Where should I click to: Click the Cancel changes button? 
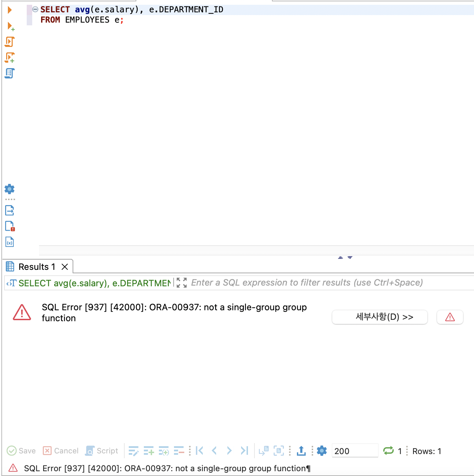[x=61, y=451]
